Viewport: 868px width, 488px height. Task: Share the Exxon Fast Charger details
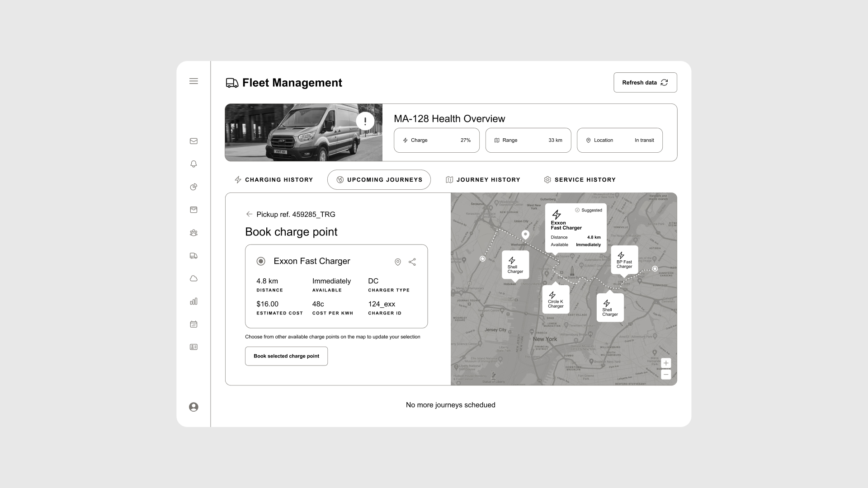412,262
